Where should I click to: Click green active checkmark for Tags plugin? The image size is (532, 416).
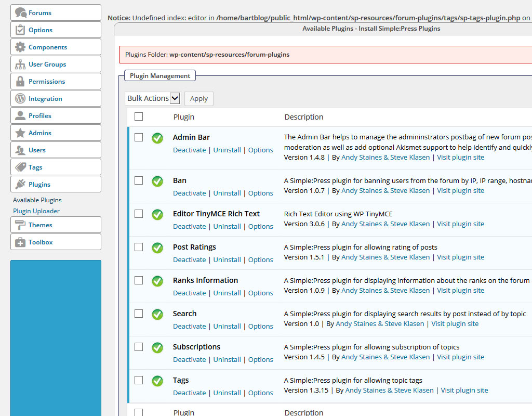157,381
